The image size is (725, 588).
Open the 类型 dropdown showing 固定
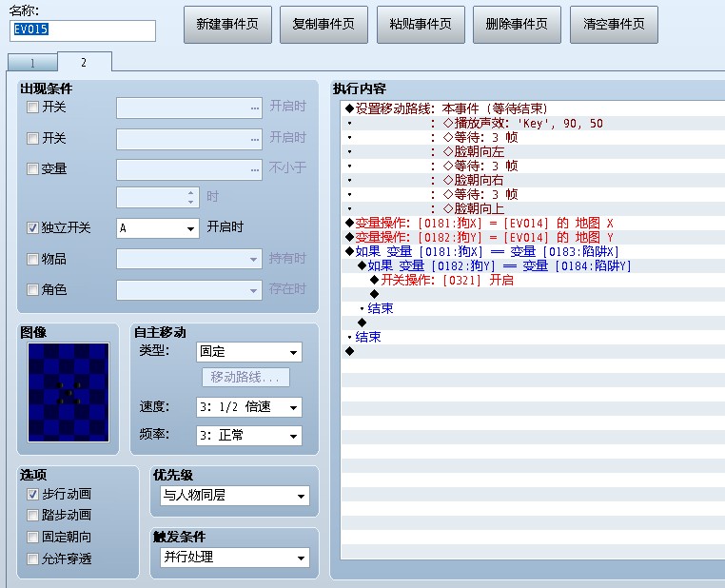click(249, 352)
